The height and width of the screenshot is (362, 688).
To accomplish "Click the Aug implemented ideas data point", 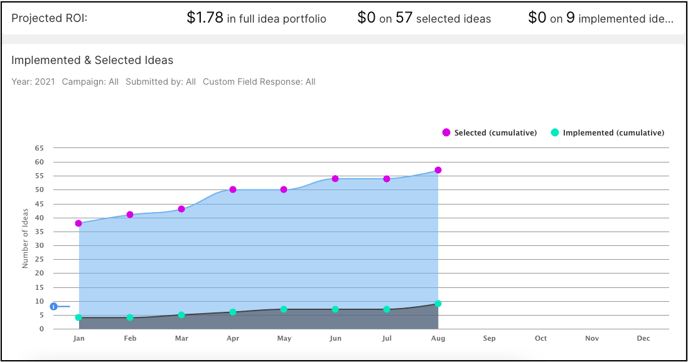I will click(x=438, y=304).
